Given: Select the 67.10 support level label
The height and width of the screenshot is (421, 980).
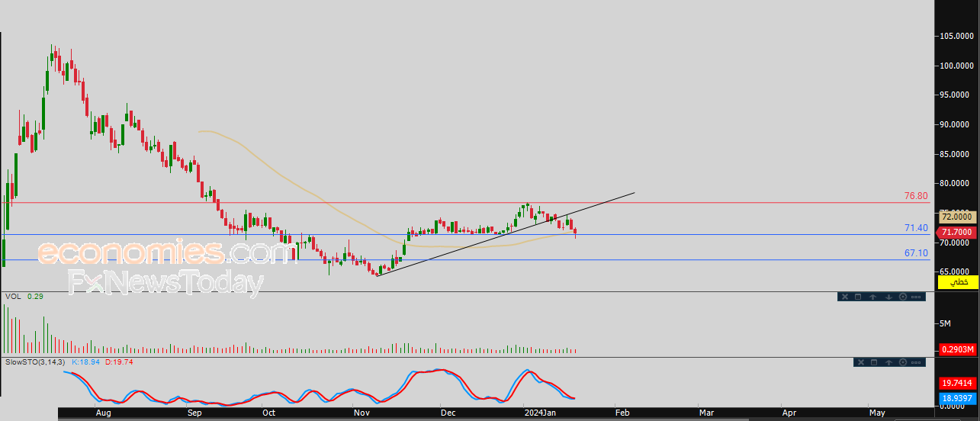Looking at the screenshot, I should [916, 252].
